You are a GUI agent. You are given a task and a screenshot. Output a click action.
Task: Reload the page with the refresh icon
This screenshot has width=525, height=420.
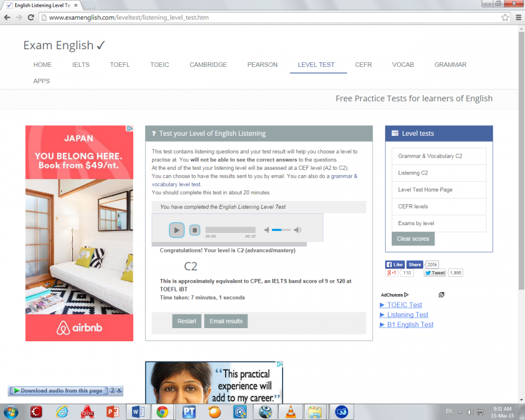31,18
